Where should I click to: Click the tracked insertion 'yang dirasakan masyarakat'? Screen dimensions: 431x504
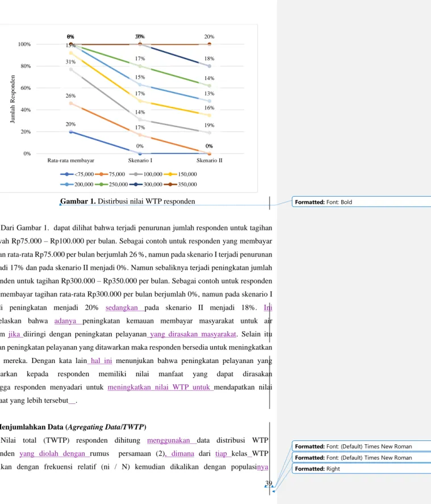pos(193,334)
